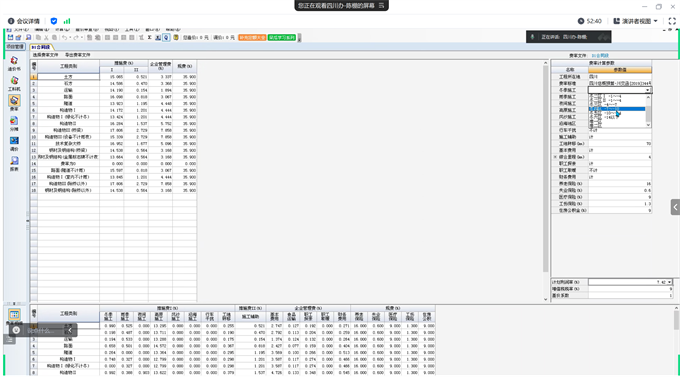Click the undo arrow toolbar icon
The width and height of the screenshot is (680, 377).
[x=64, y=38]
